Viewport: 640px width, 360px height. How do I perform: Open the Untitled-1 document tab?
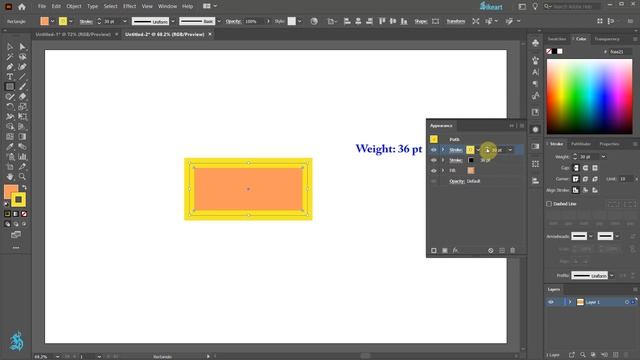tap(73, 34)
